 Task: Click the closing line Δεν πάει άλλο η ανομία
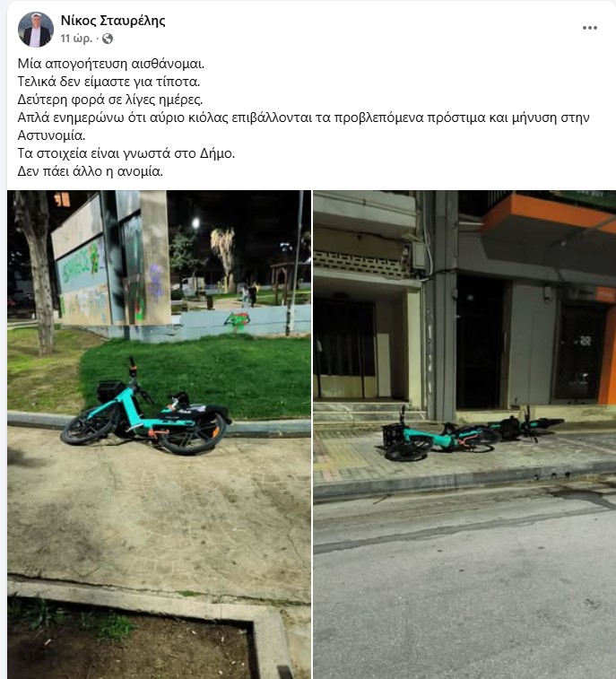click(90, 171)
